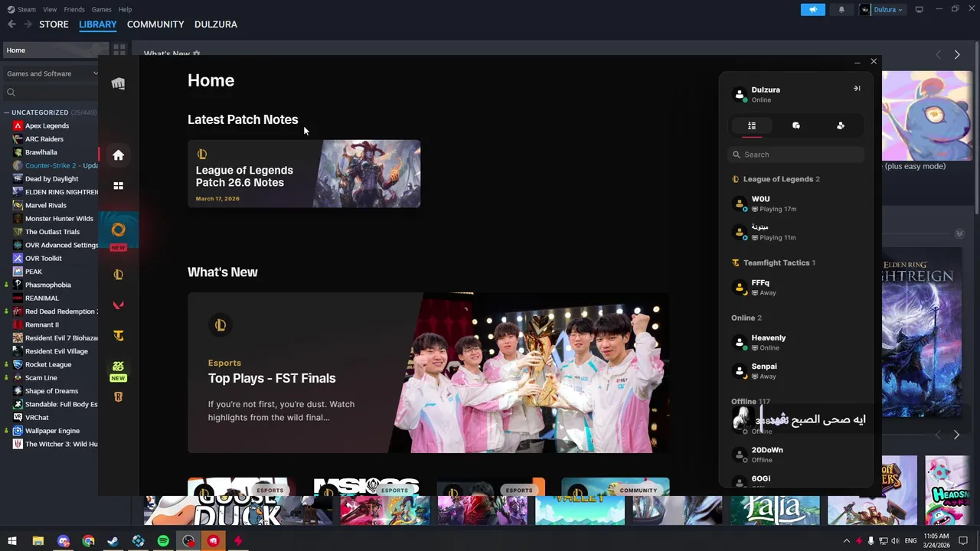
Task: Open Dulzura account dropdown in Steam
Action: tap(882, 9)
